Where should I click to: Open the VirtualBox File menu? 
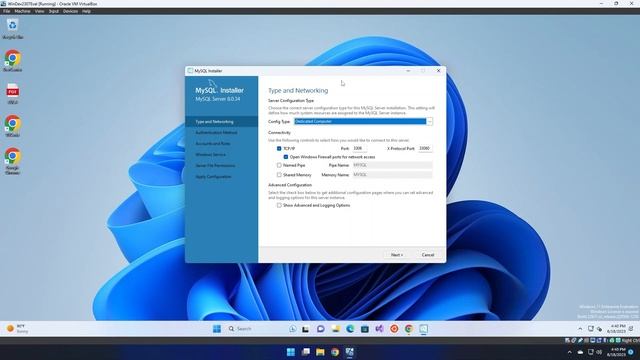tap(7, 11)
